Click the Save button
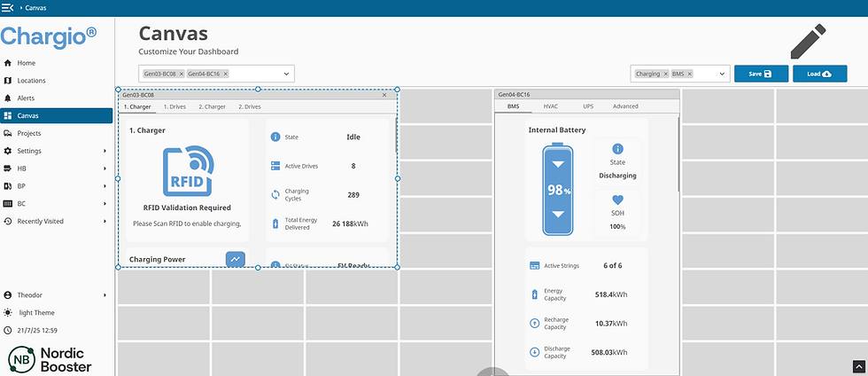868x376 pixels. (761, 74)
